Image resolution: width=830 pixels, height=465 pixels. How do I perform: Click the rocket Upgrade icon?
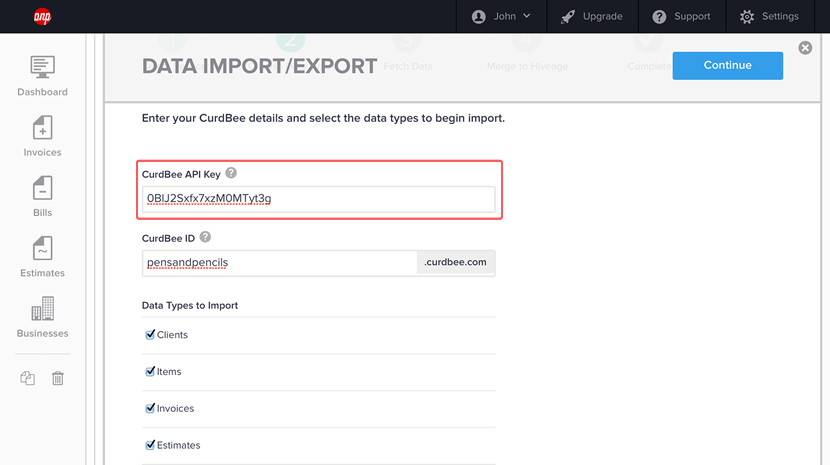coord(568,17)
